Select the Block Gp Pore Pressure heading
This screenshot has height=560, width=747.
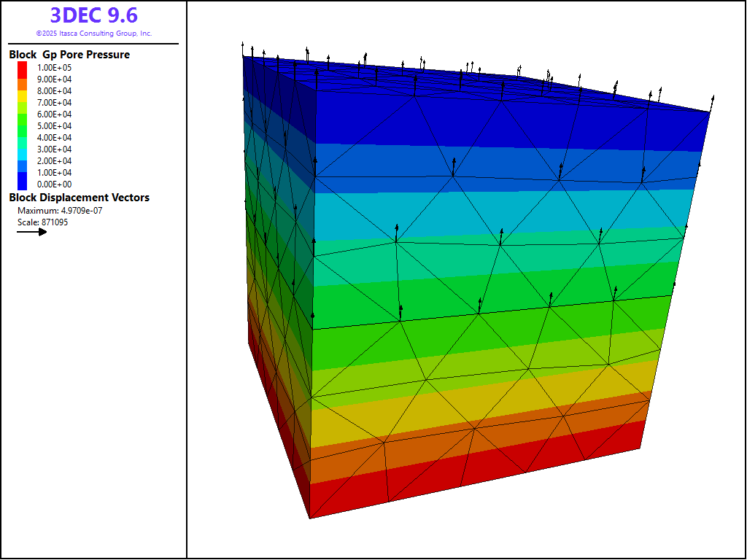69,55
